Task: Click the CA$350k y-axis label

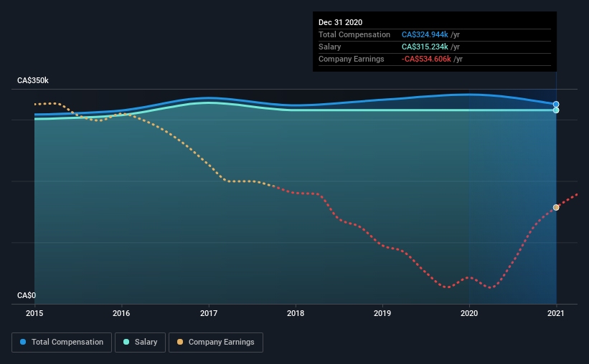Action: pyautogui.click(x=33, y=81)
